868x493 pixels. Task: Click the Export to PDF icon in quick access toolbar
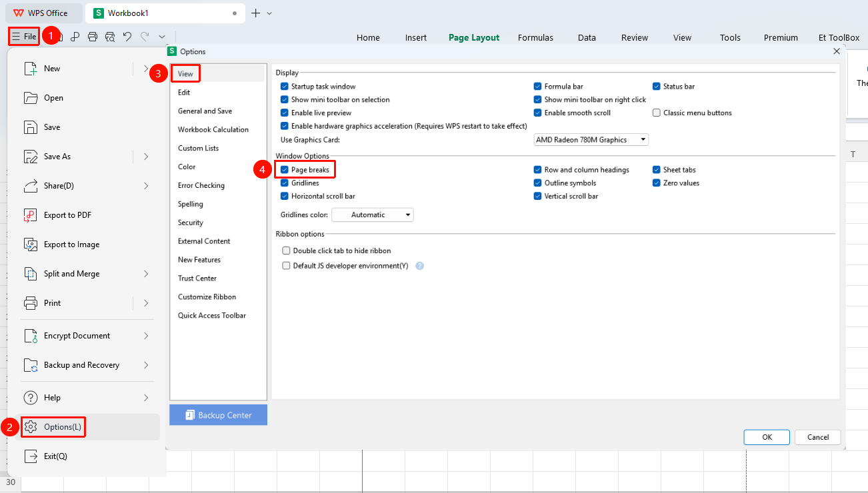tap(75, 37)
